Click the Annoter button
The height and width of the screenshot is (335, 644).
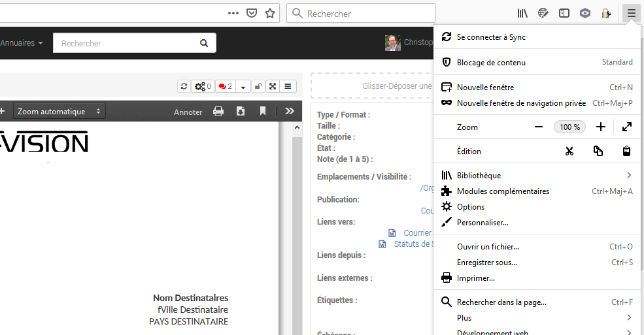(x=188, y=112)
